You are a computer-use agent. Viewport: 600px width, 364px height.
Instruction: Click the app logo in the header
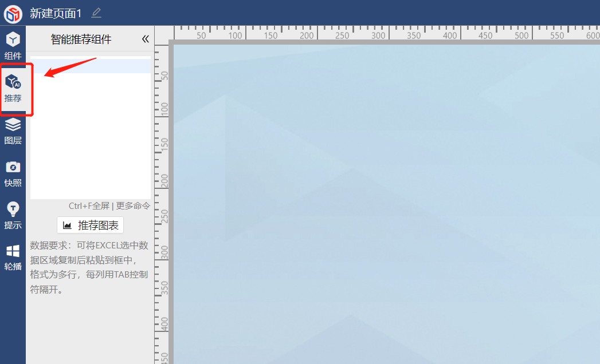(13, 14)
